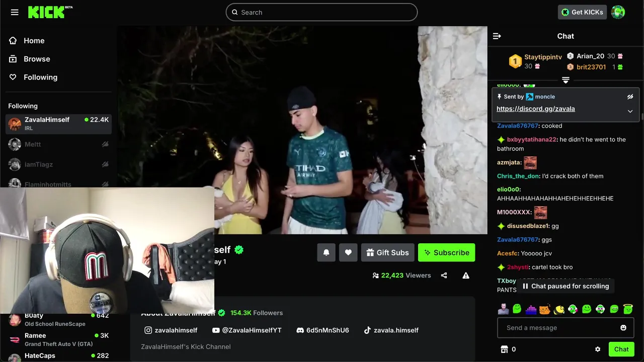Click the Search input field
The image size is (644, 362).
[x=321, y=12]
